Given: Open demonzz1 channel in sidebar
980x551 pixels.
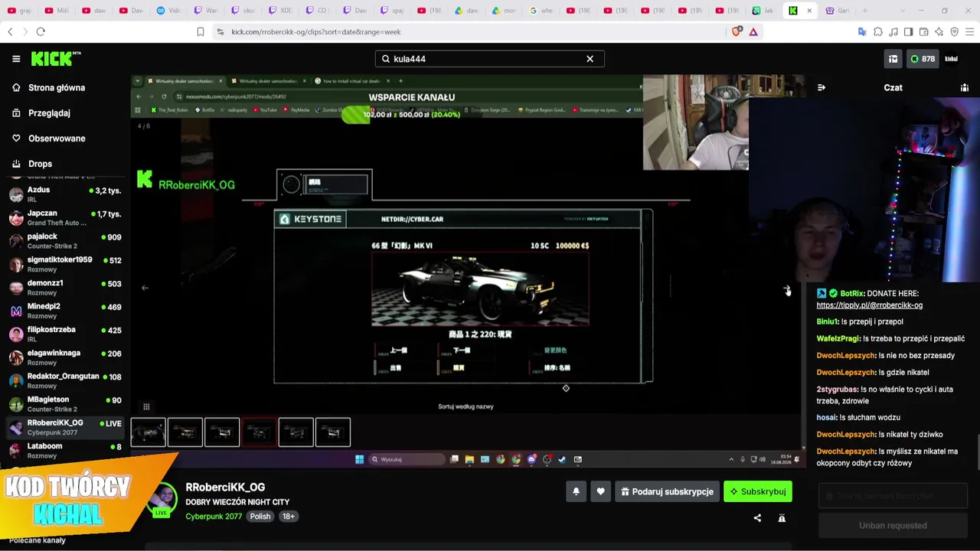Looking at the screenshot, I should pos(65,288).
